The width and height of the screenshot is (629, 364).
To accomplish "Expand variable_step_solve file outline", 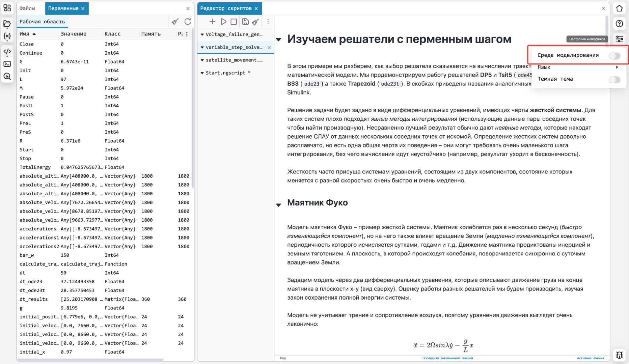I will click(x=202, y=47).
